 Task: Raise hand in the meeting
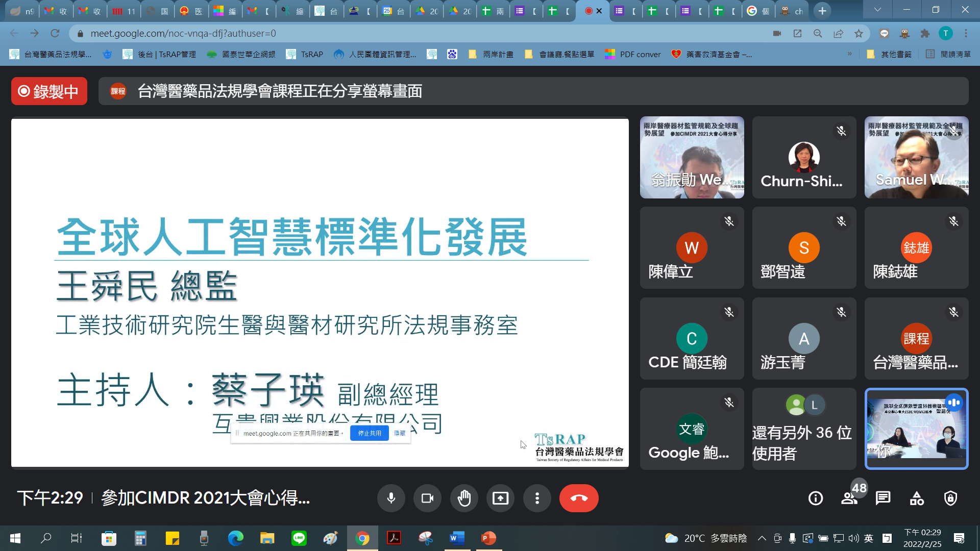[464, 498]
